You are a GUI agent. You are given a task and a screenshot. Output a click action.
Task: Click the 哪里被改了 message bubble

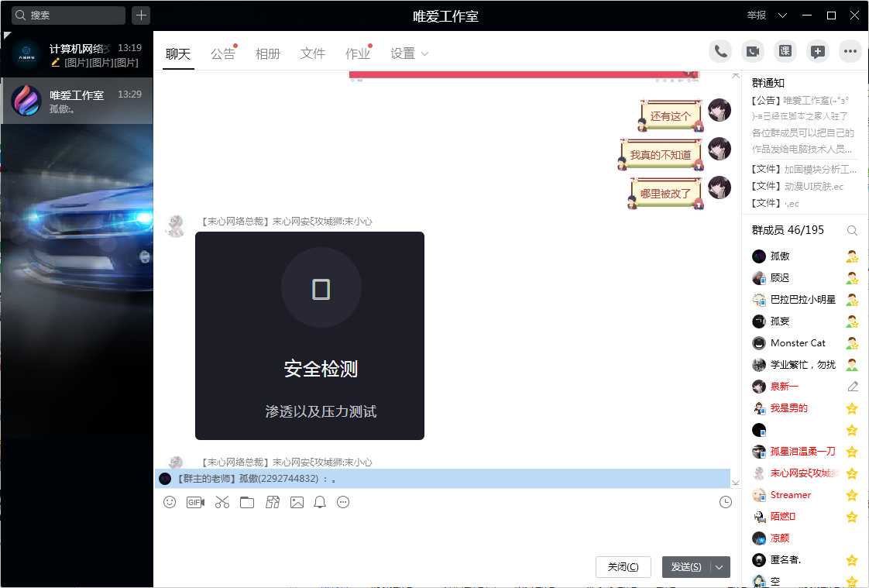665,194
